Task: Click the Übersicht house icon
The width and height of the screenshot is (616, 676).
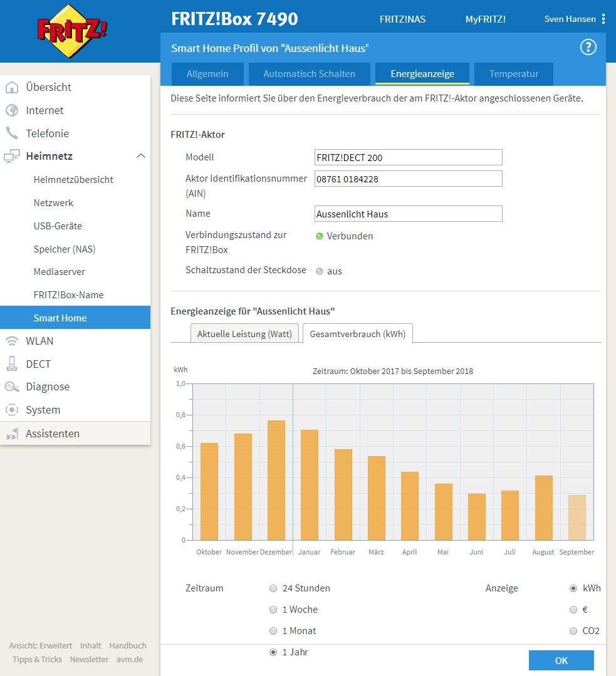Action: tap(12, 88)
